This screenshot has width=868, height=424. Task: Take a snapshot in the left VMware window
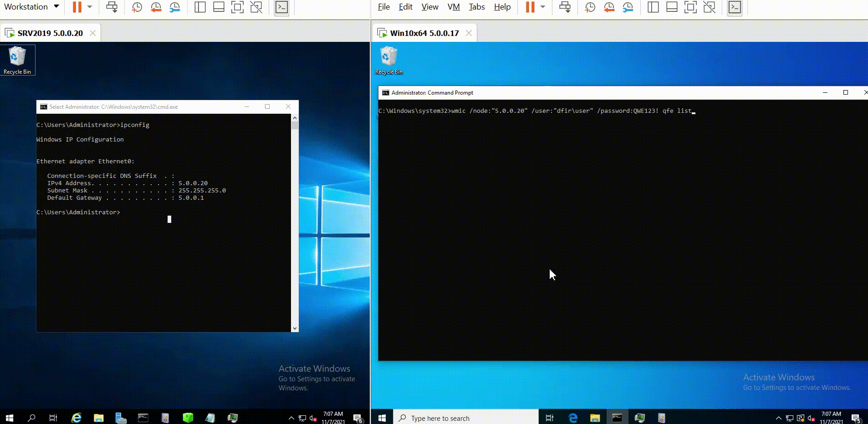(x=137, y=7)
